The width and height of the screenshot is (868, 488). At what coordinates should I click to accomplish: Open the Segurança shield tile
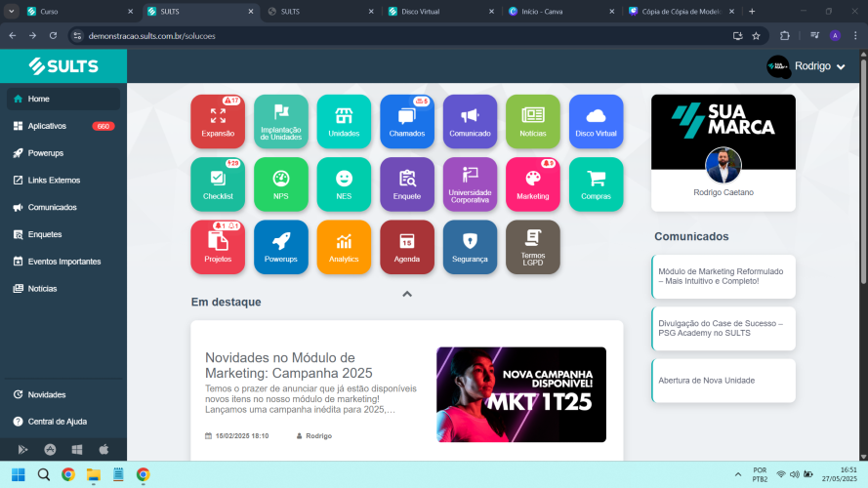[x=470, y=247]
